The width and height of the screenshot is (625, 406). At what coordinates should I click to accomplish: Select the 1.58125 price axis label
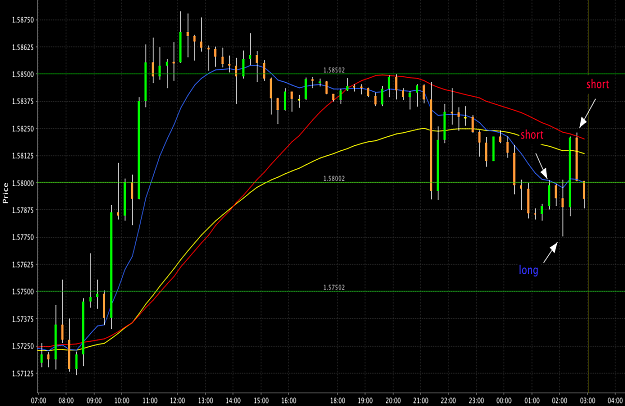click(23, 156)
